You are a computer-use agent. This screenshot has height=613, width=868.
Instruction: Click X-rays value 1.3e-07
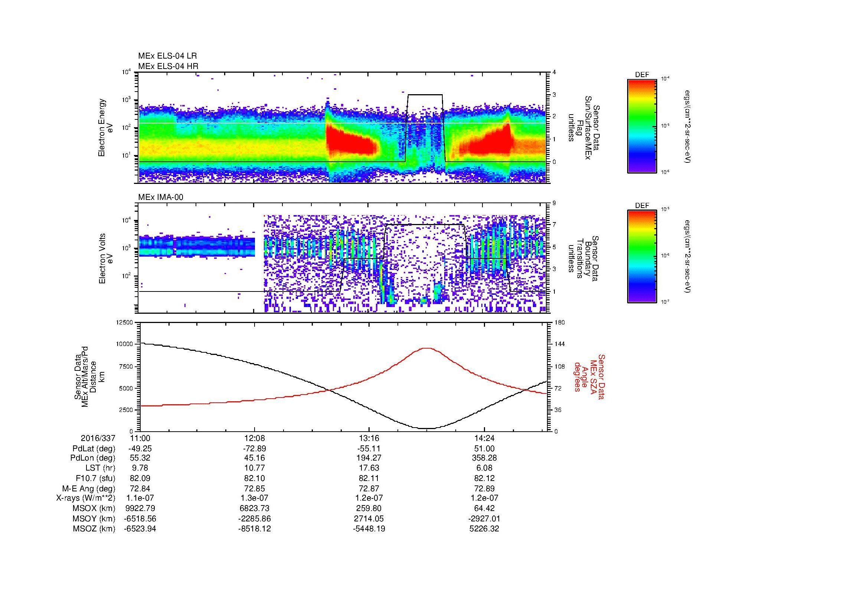click(255, 498)
